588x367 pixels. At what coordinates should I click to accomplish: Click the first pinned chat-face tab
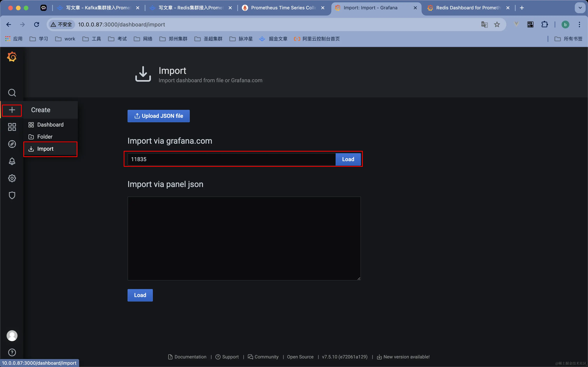tap(43, 8)
